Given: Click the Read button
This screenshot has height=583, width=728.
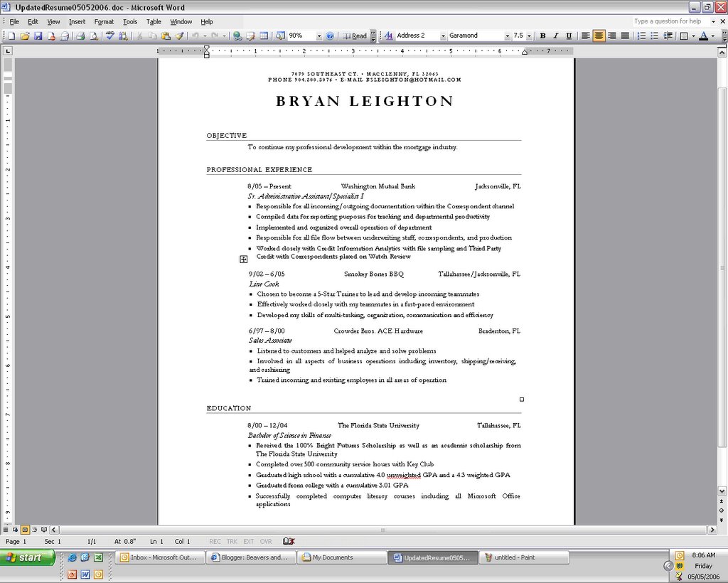Looking at the screenshot, I should point(355,36).
